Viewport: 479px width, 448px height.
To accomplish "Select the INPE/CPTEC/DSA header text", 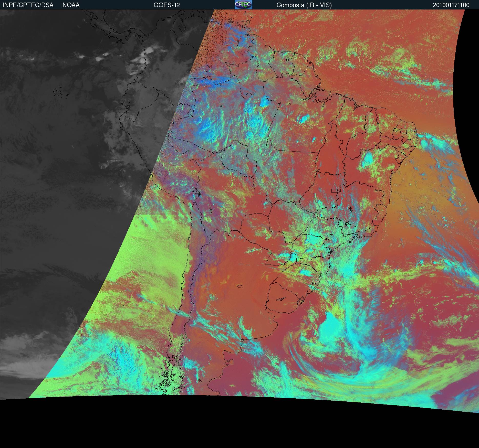I will (x=28, y=5).
